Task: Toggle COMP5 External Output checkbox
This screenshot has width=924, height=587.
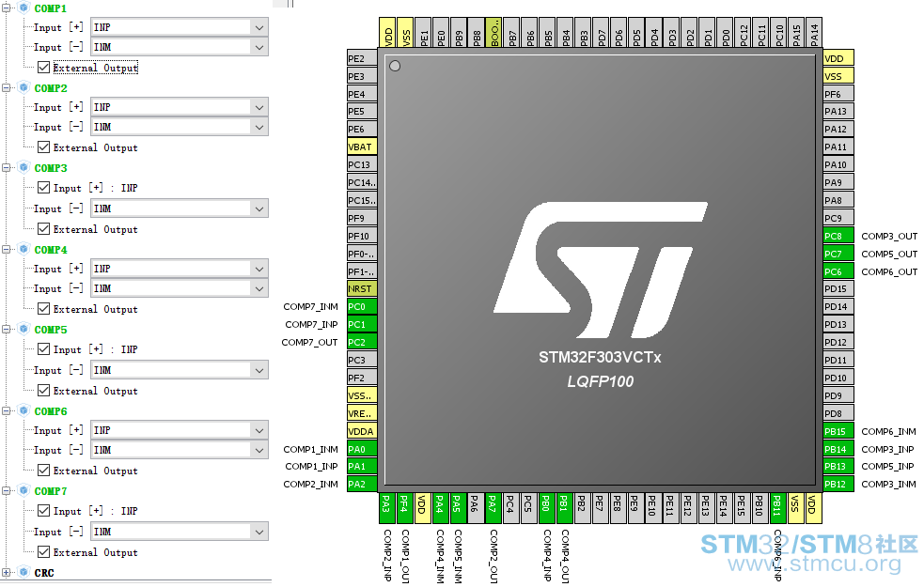Action: [x=43, y=390]
